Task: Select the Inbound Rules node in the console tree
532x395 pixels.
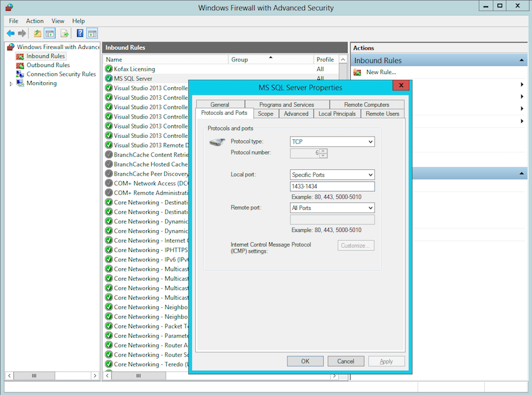Action: (x=45, y=56)
